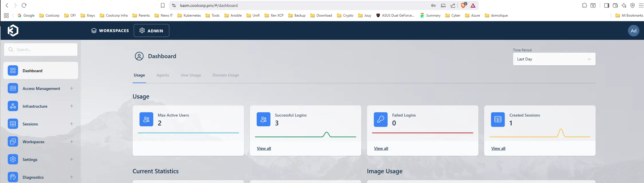
Task: Open the user avatar profile menu
Action: tap(633, 31)
